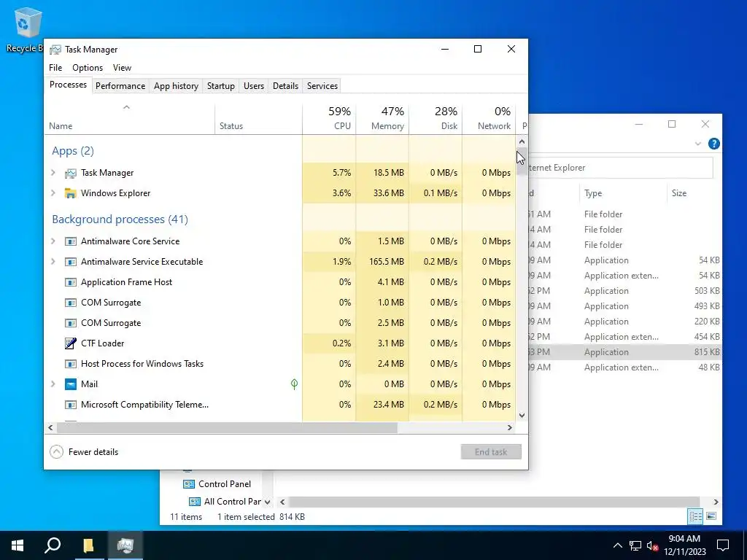Open the Options menu
Image resolution: width=747 pixels, height=560 pixels.
click(88, 68)
